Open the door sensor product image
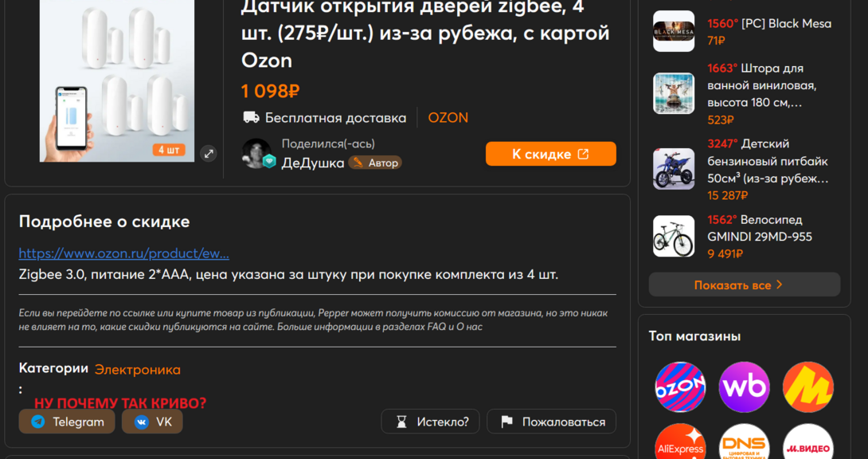This screenshot has height=459, width=868. click(x=117, y=80)
